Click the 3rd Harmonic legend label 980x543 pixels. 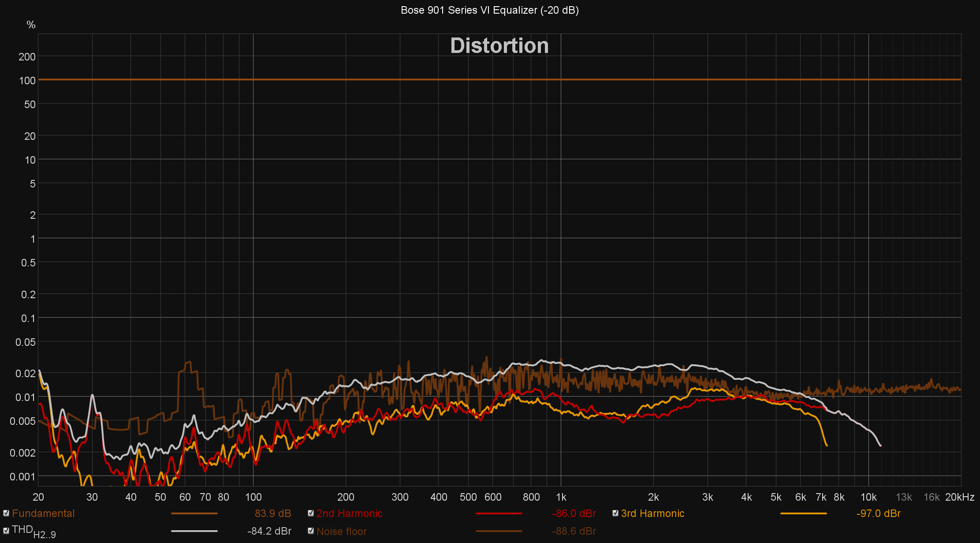coord(653,513)
